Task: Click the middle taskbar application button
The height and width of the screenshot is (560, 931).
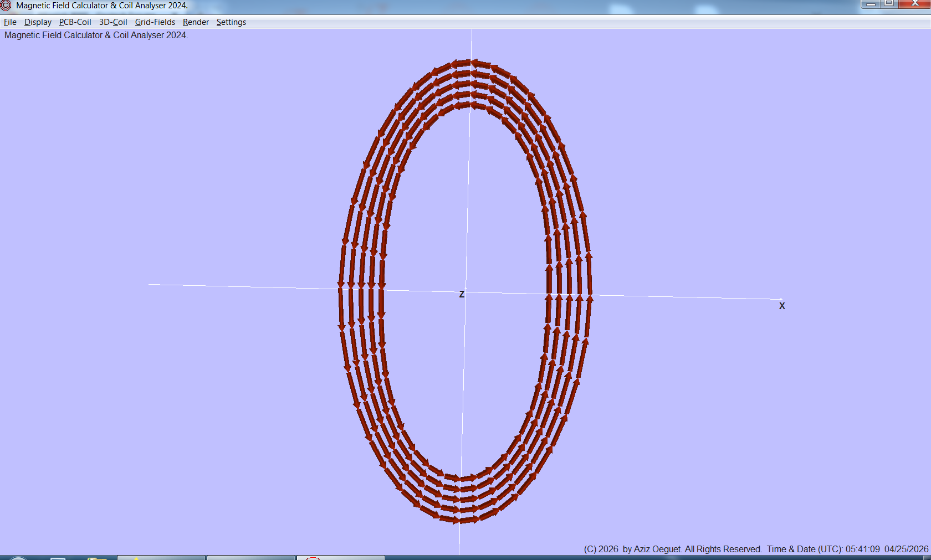Action: coord(250,557)
